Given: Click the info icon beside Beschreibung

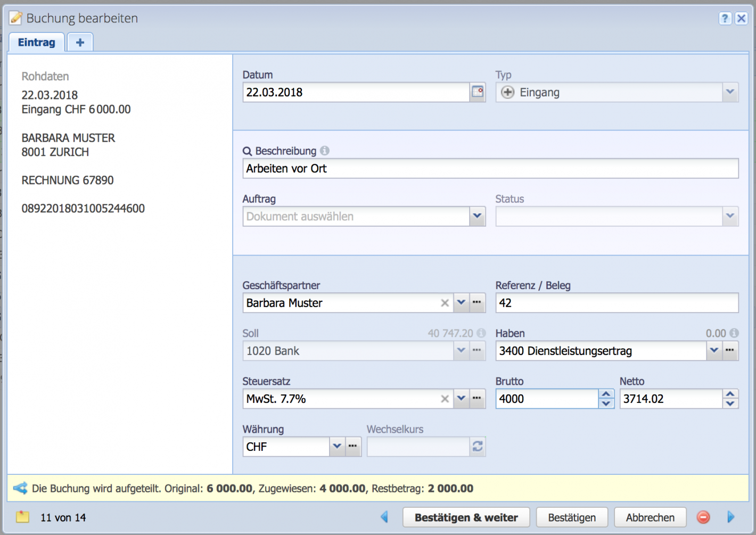Looking at the screenshot, I should (325, 151).
